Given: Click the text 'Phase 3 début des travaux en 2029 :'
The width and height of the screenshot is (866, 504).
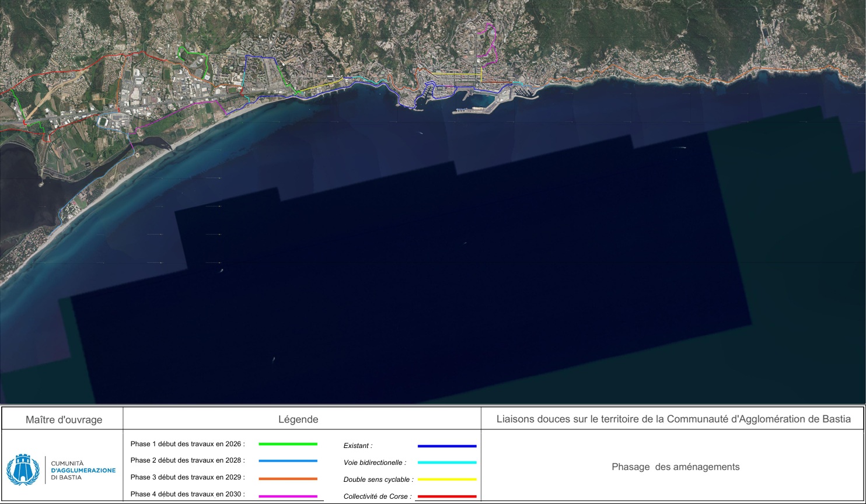Looking at the screenshot, I should (187, 477).
